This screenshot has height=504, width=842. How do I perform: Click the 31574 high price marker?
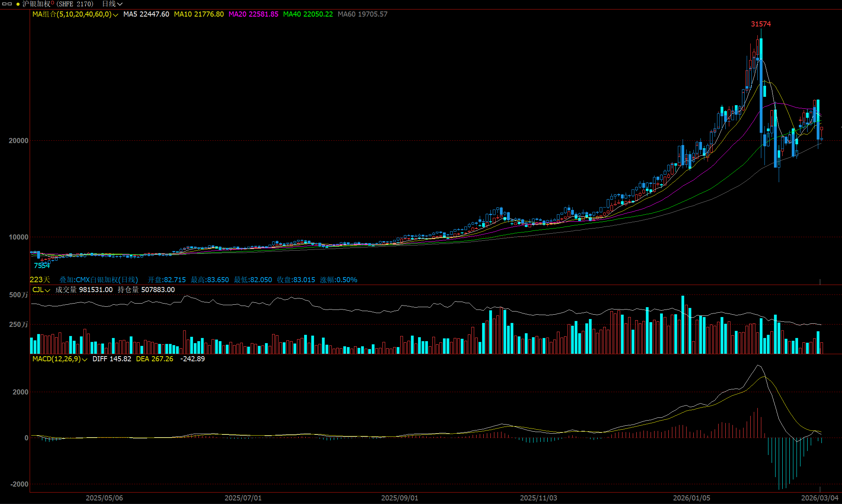tap(761, 24)
